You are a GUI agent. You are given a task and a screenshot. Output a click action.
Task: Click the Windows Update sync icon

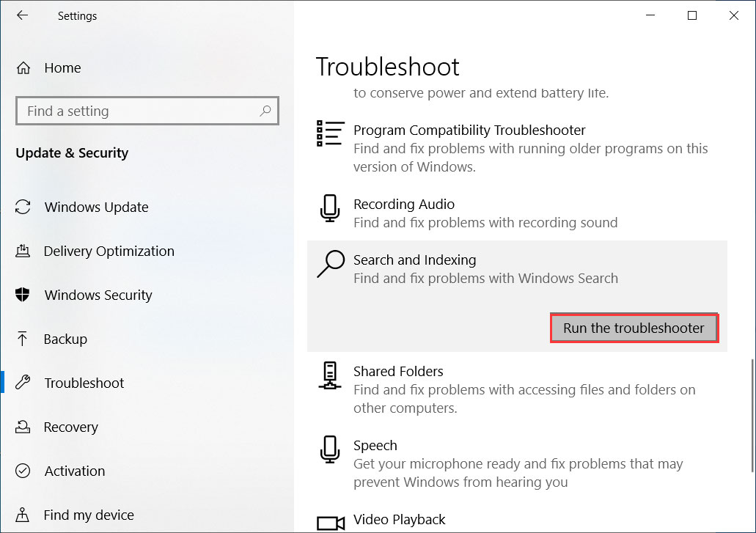click(23, 207)
